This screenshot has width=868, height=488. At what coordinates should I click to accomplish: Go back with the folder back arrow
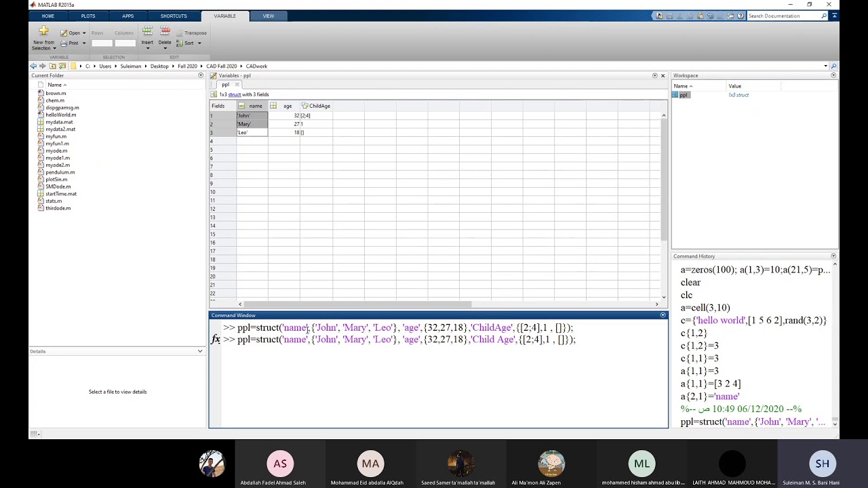pyautogui.click(x=33, y=66)
